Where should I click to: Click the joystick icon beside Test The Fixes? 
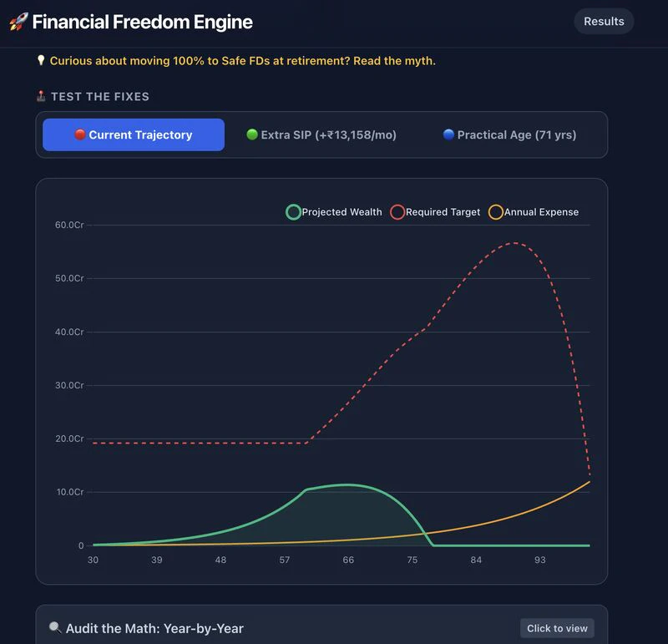coord(41,97)
